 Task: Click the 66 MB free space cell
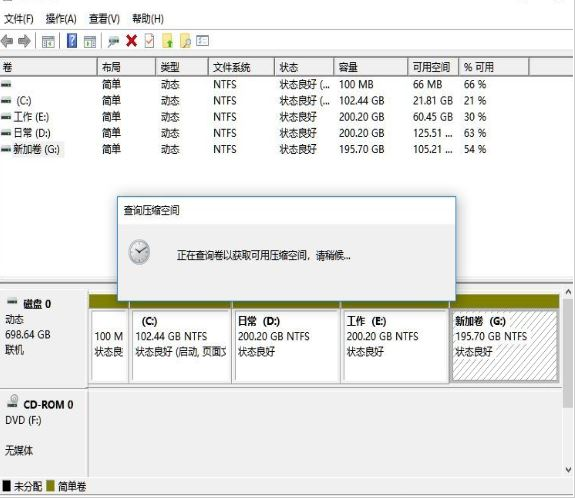[427, 85]
